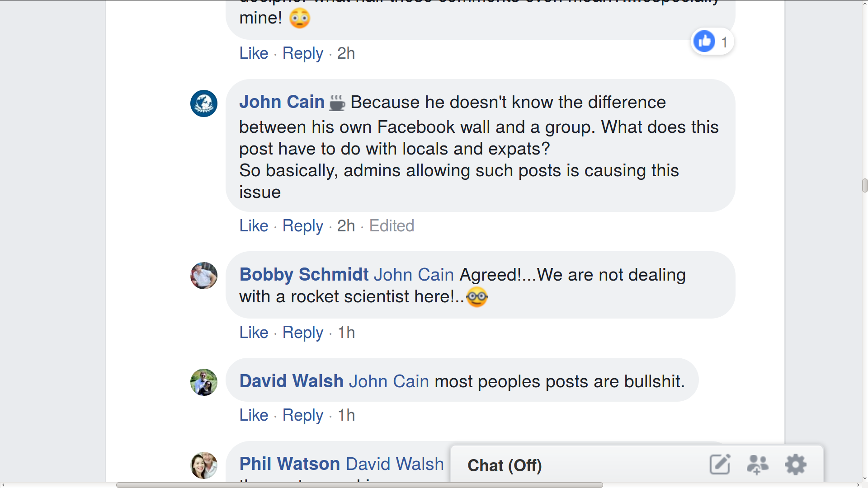868x488 pixels.
Task: Click John Cain's profile picture
Action: pos(204,103)
